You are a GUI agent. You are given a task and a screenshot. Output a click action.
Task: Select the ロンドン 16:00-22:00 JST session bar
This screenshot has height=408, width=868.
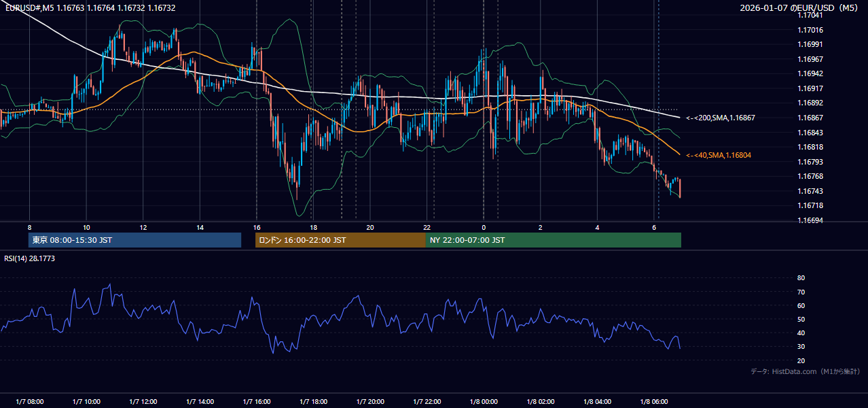tap(340, 240)
